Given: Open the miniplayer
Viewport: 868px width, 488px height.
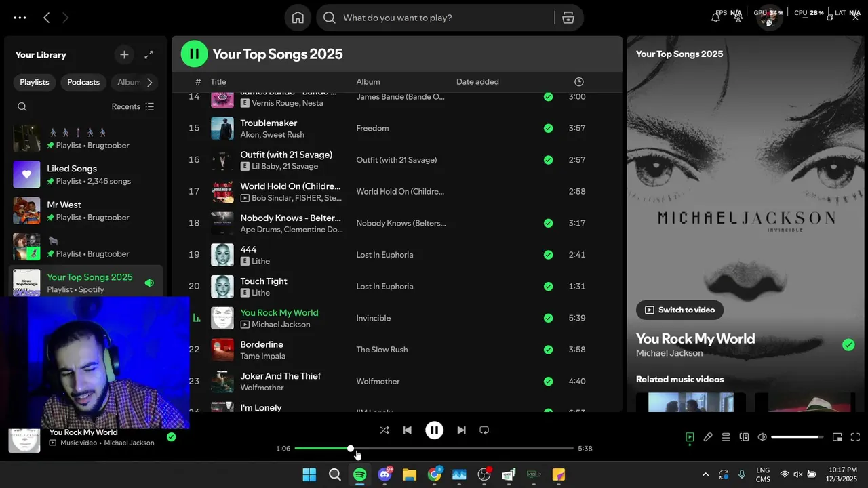Looking at the screenshot, I should tap(837, 437).
